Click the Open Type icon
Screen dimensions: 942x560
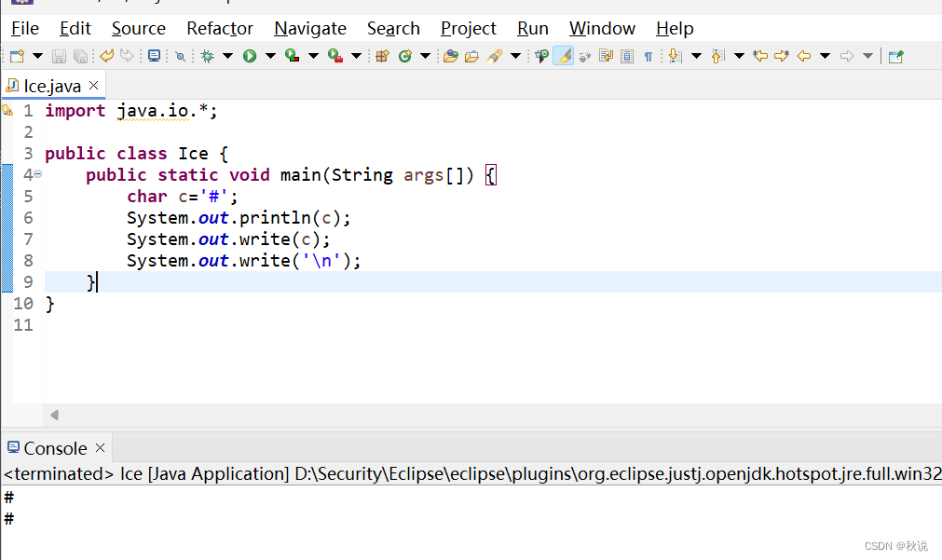pyautogui.click(x=451, y=56)
